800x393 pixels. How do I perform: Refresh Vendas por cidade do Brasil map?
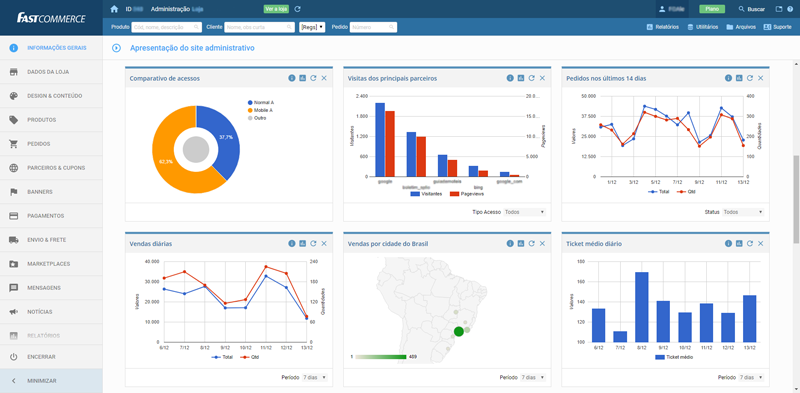(531, 243)
